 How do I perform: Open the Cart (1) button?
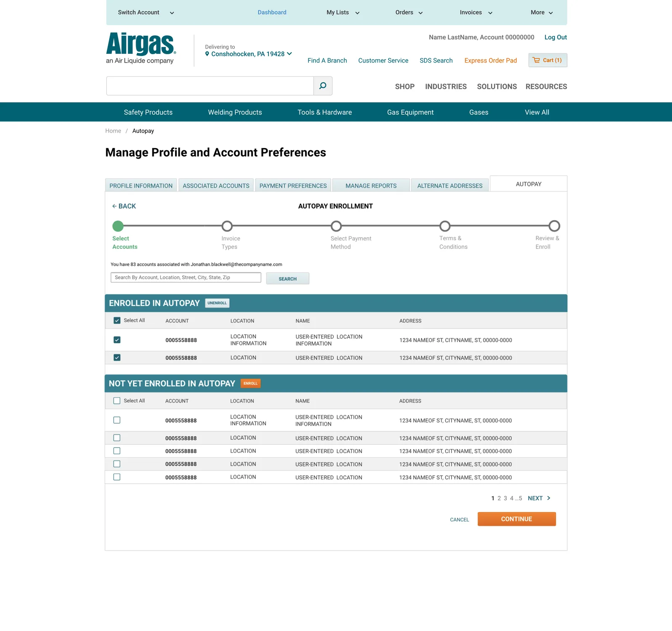coord(548,60)
